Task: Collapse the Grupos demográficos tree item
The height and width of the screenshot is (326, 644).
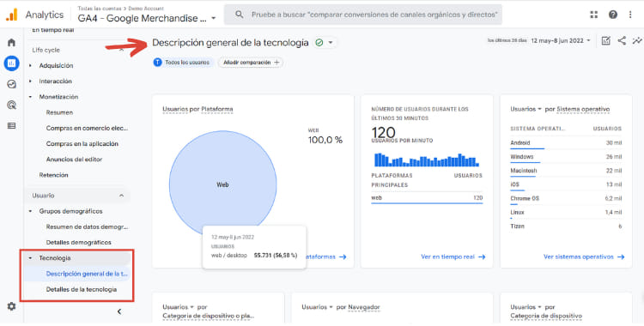Action: (30, 211)
